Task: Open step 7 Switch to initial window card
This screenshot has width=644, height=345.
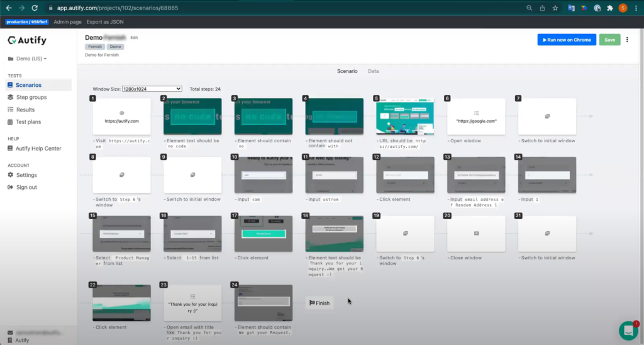Action: (547, 116)
